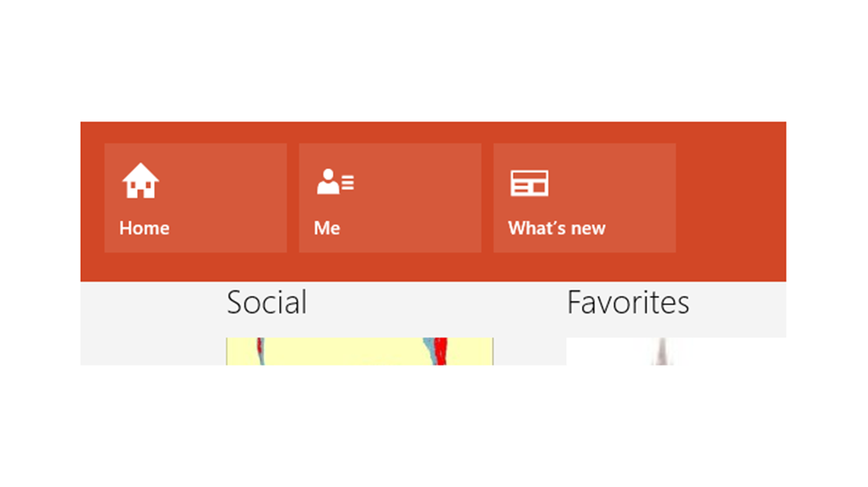
Task: Click the lines beside the Me person icon
Action: pos(348,183)
